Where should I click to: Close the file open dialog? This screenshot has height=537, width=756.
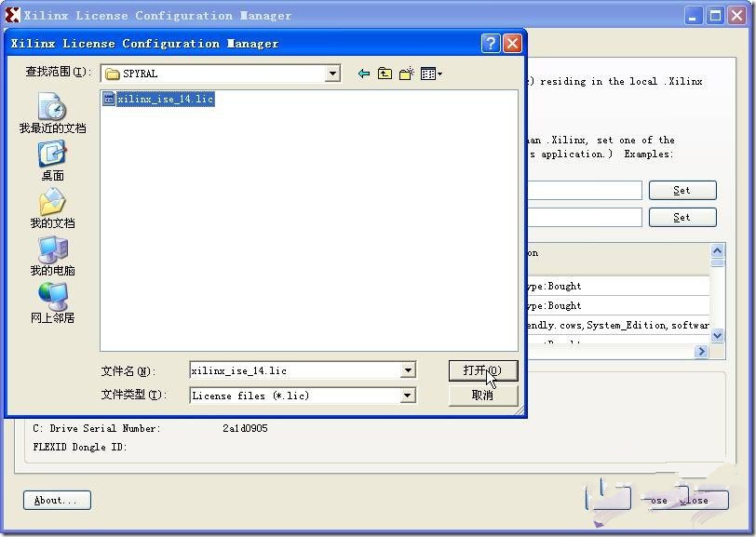pos(512,44)
